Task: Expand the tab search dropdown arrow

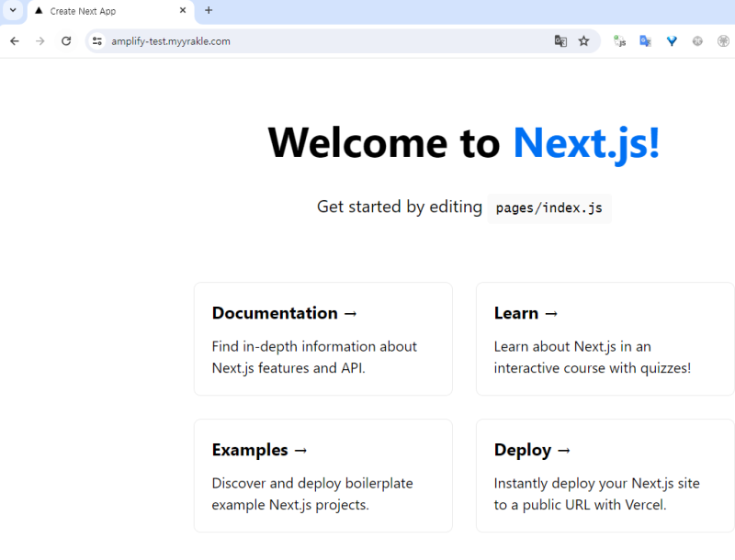Action: click(x=13, y=10)
